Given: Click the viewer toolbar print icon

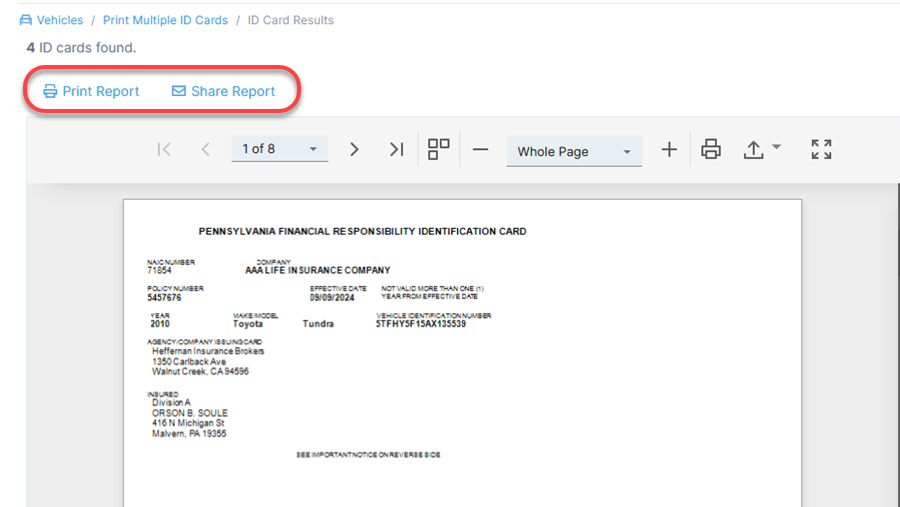Looking at the screenshot, I should pyautogui.click(x=711, y=149).
